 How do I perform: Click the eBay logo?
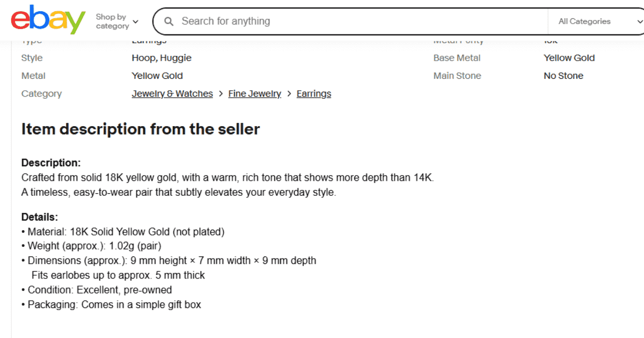[48, 20]
